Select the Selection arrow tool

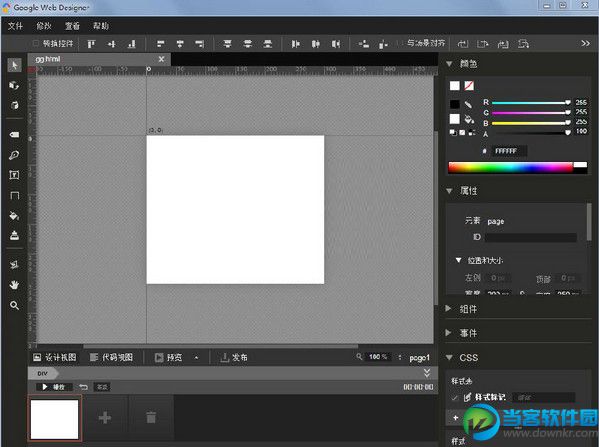click(x=15, y=65)
